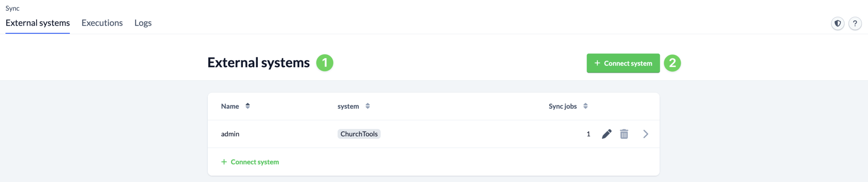Viewport: 868px width, 182px height.
Task: Open the shield privacy icon
Action: (837, 23)
